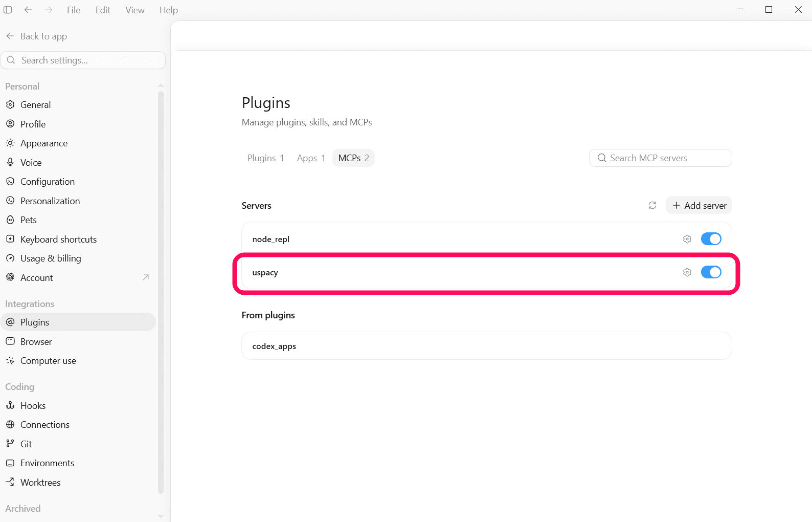Click the Profile person icon

pyautogui.click(x=10, y=124)
